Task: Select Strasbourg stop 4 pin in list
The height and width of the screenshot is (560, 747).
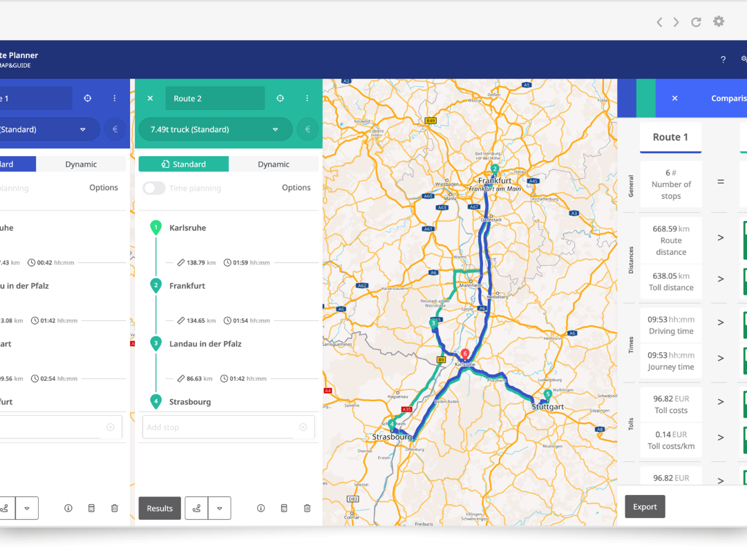Action: click(x=155, y=402)
